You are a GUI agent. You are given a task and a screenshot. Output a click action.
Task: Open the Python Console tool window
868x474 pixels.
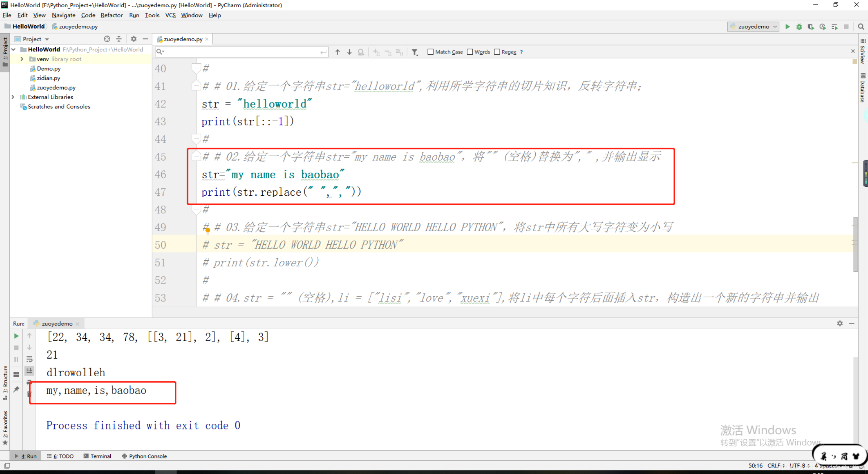coord(144,456)
